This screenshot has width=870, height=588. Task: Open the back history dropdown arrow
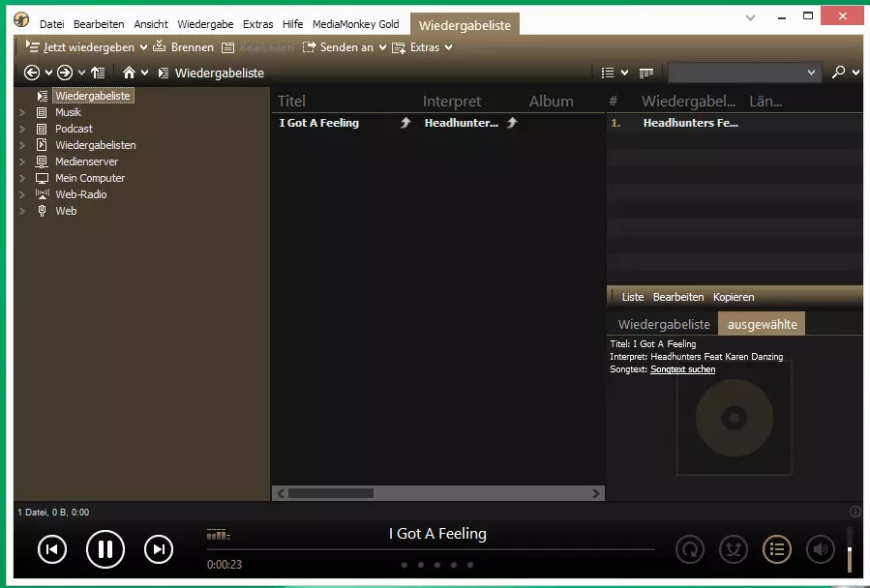click(x=48, y=73)
